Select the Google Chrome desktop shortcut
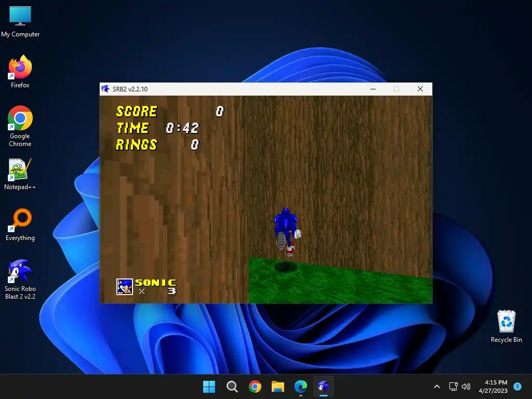Screen dimensions: 532x399 click(20, 126)
